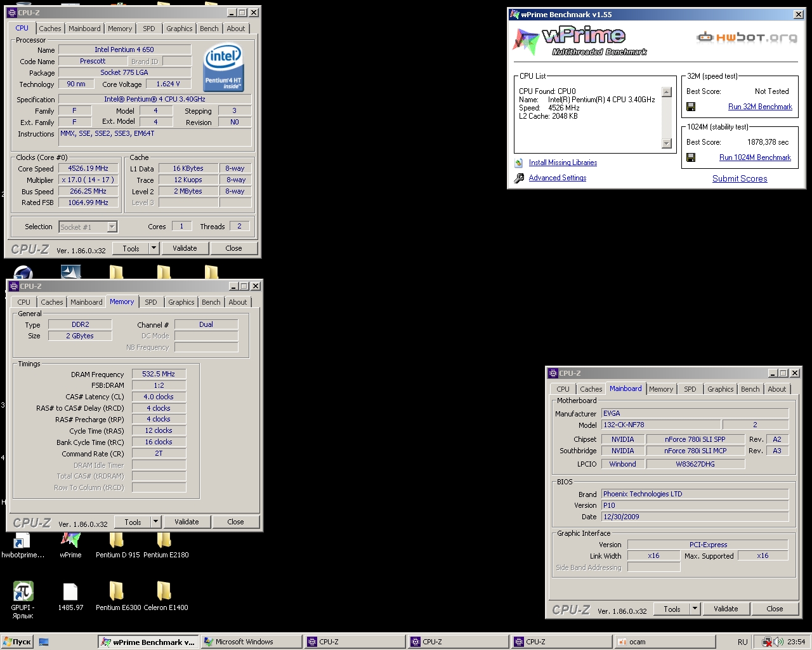The height and width of the screenshot is (650, 812).
Task: Click CPU List scrollbar down arrow
Action: coord(666,143)
